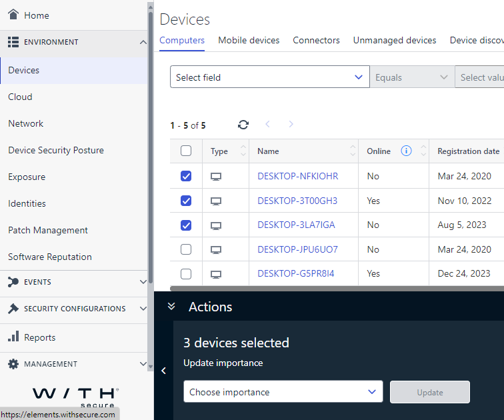Click the Home house icon
The width and height of the screenshot is (504, 420).
pyautogui.click(x=13, y=15)
